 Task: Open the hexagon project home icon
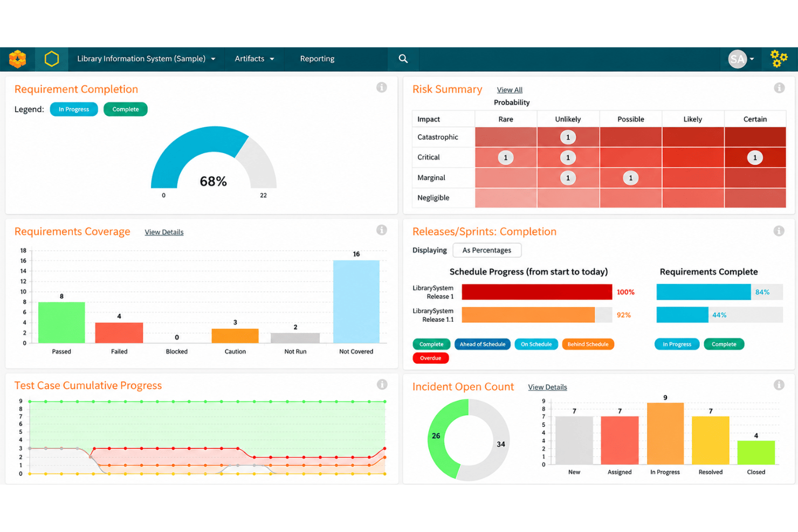pyautogui.click(x=52, y=59)
